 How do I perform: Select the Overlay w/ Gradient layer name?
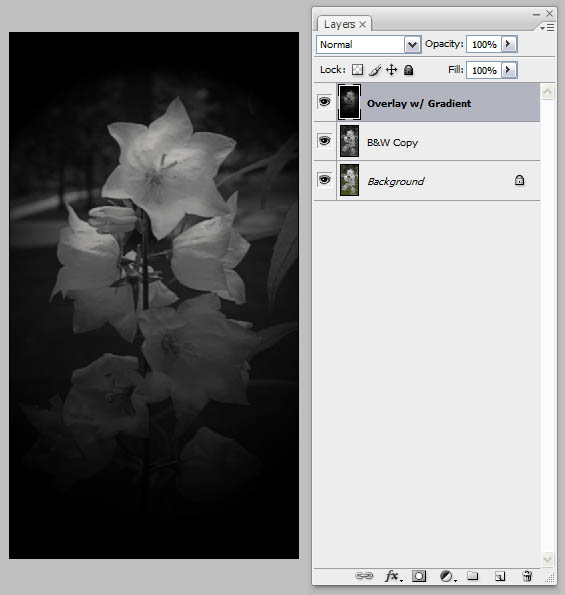(x=419, y=103)
